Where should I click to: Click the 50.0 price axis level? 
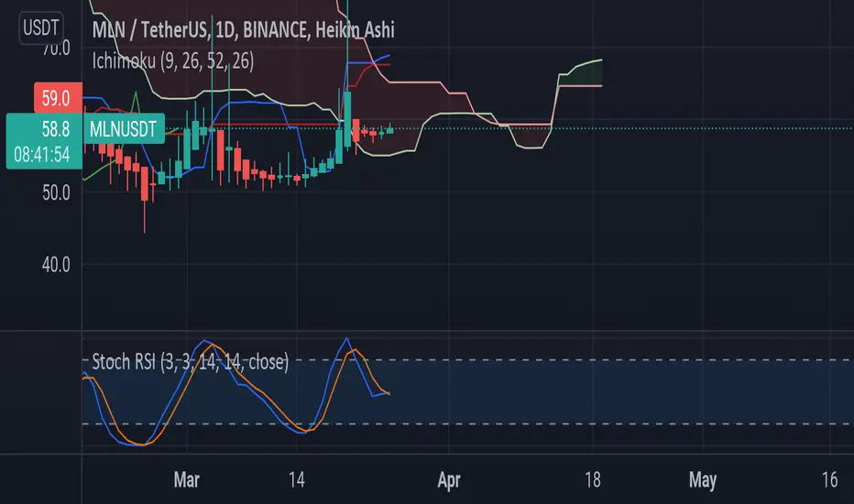pyautogui.click(x=56, y=192)
